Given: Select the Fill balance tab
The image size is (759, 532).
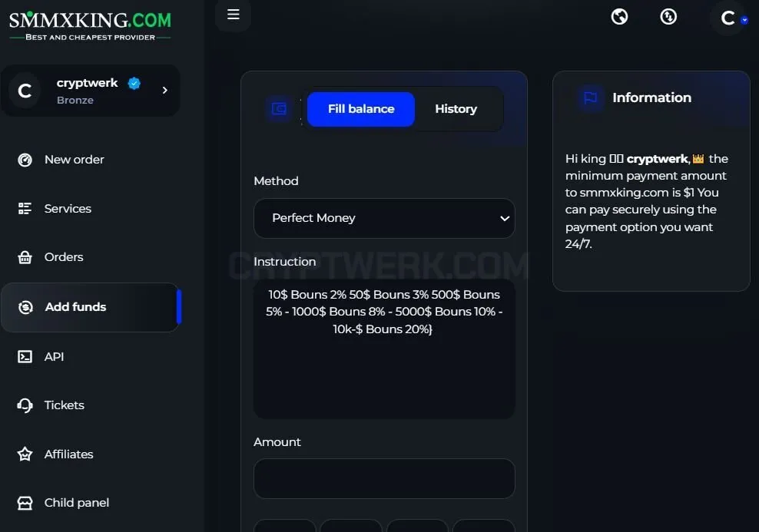Looking at the screenshot, I should 361,109.
